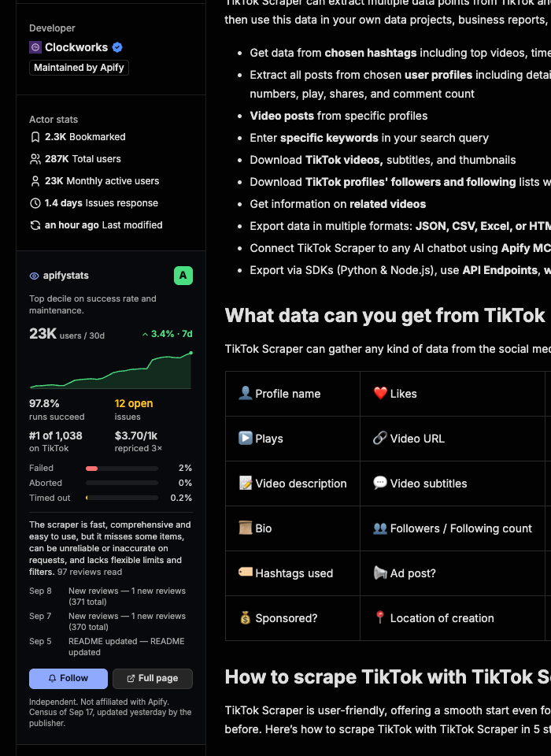Click the label icon beside Hashtags used
This screenshot has height=756, width=551.
[x=246, y=572]
